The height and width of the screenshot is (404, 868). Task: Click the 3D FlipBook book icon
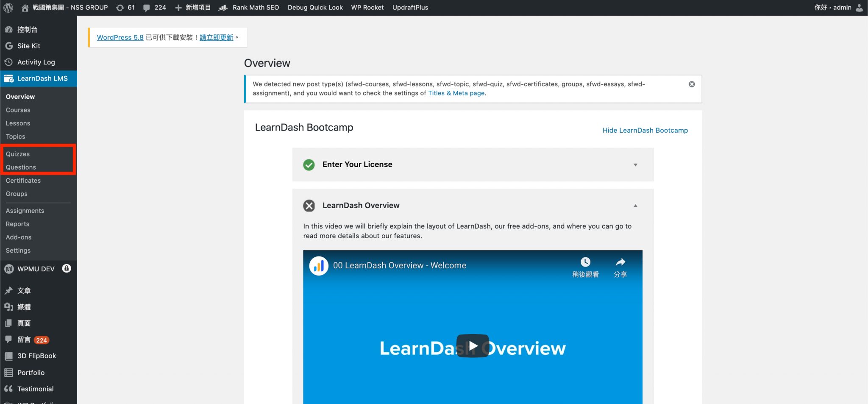[8, 356]
